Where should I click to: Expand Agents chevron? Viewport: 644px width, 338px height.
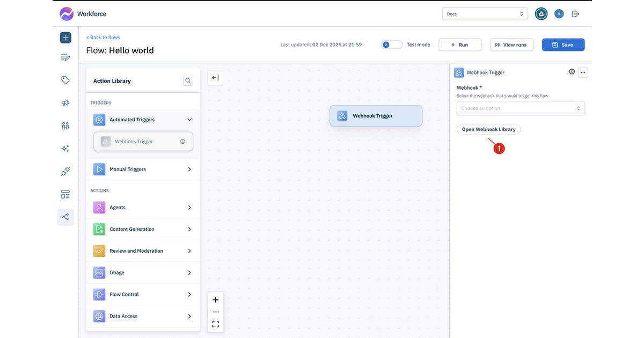pos(189,208)
